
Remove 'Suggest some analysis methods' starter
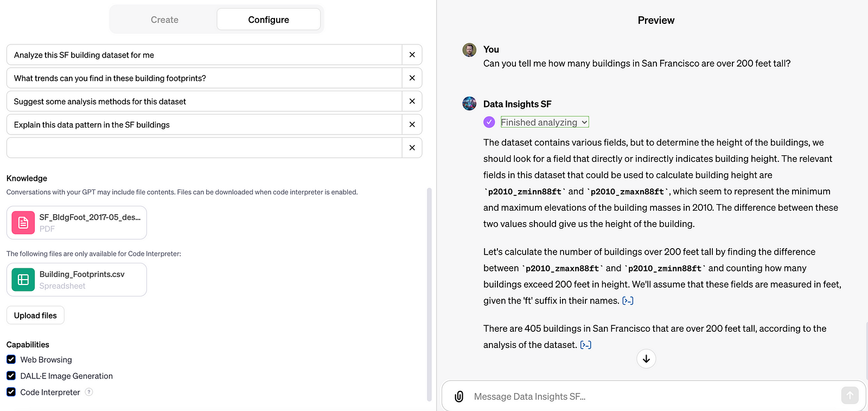(412, 102)
